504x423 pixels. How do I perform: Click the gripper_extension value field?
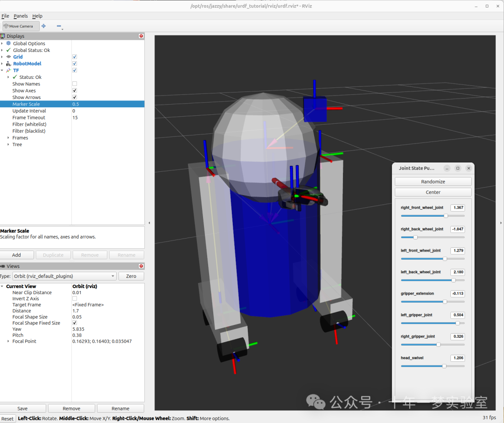[458, 293]
